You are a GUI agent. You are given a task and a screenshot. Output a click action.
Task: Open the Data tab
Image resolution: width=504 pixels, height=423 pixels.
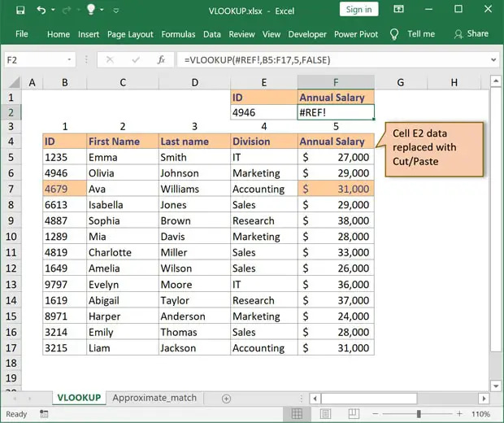pyautogui.click(x=212, y=34)
